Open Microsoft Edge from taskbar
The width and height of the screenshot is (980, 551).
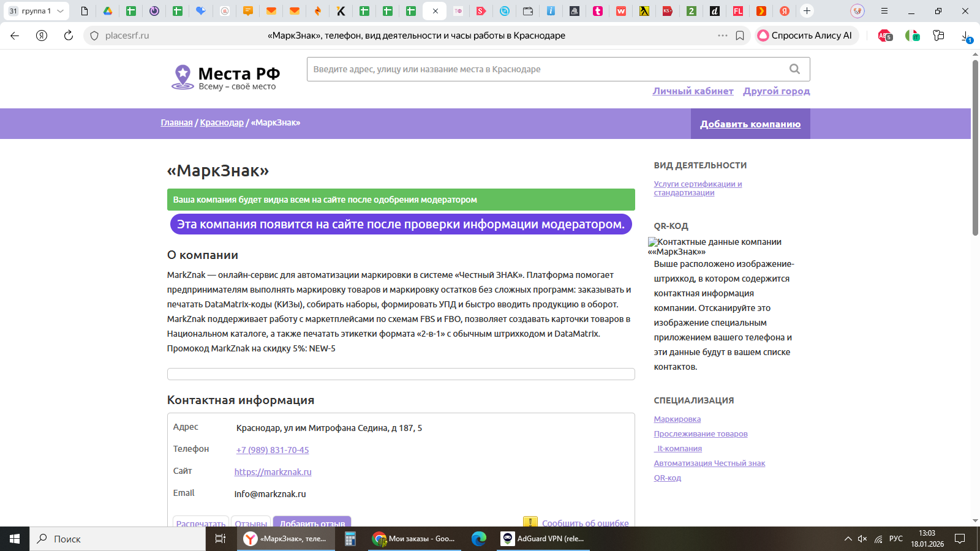tap(479, 539)
